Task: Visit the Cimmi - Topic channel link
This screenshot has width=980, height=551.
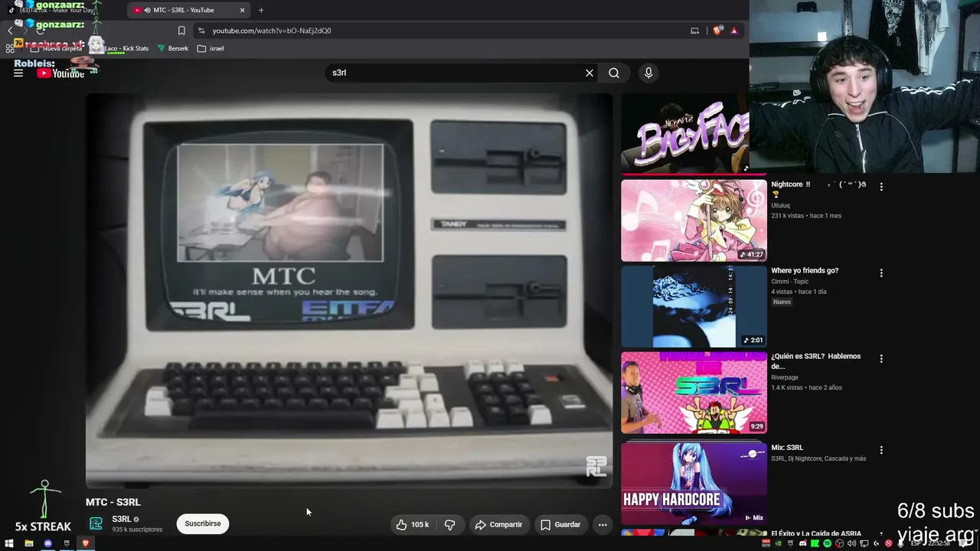Action: 789,282
